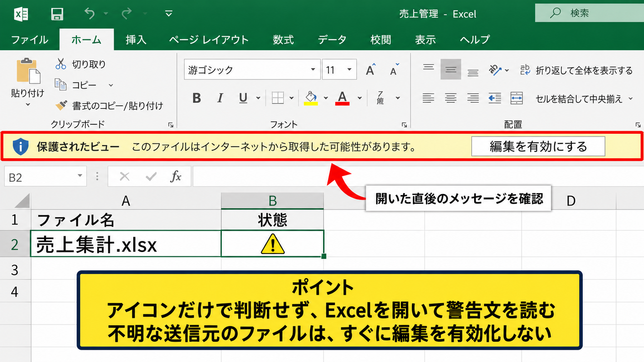Click the コピー button
Screen dimensions: 644x362
pyautogui.click(x=76, y=85)
